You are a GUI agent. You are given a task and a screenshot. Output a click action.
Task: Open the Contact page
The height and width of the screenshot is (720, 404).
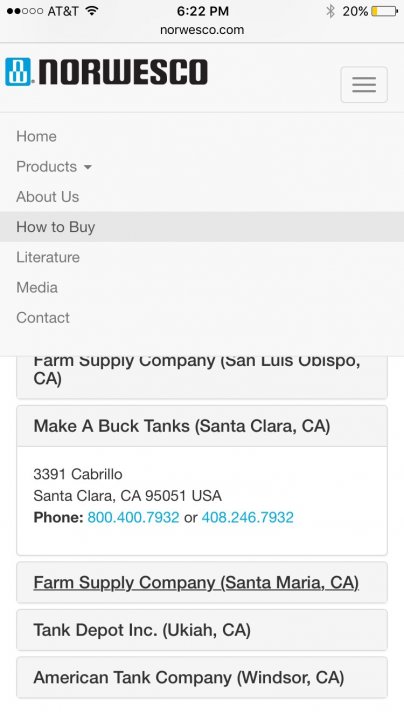point(43,318)
